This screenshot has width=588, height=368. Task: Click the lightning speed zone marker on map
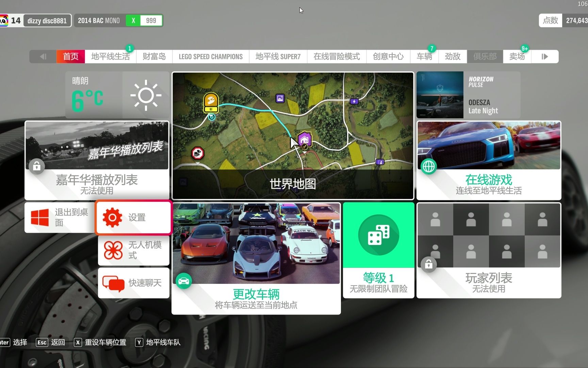tap(354, 101)
